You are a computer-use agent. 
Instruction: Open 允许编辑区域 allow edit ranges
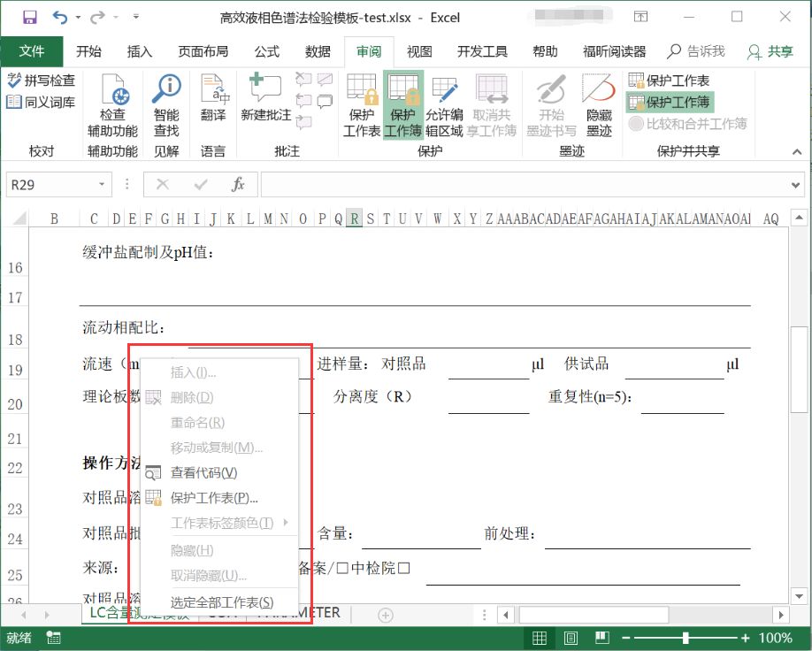coord(444,104)
